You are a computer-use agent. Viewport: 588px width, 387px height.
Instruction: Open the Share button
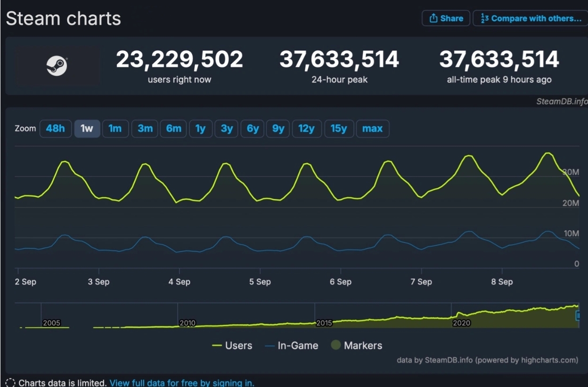click(446, 18)
